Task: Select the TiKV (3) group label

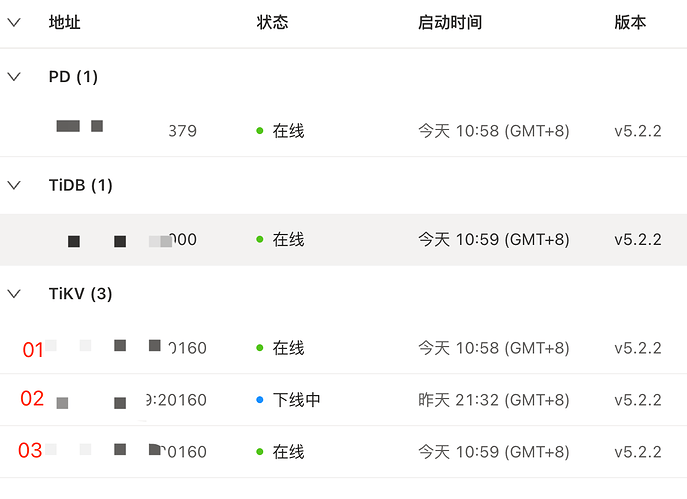Action: (x=80, y=294)
